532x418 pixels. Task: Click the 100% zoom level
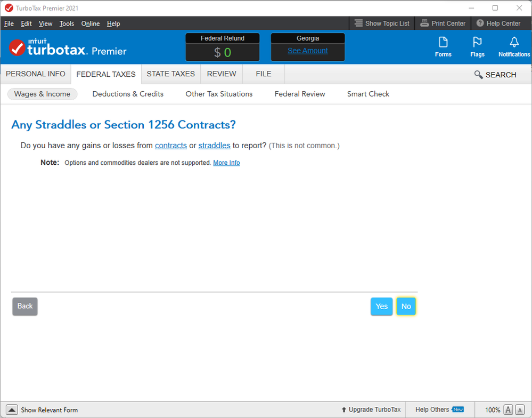[492, 410]
